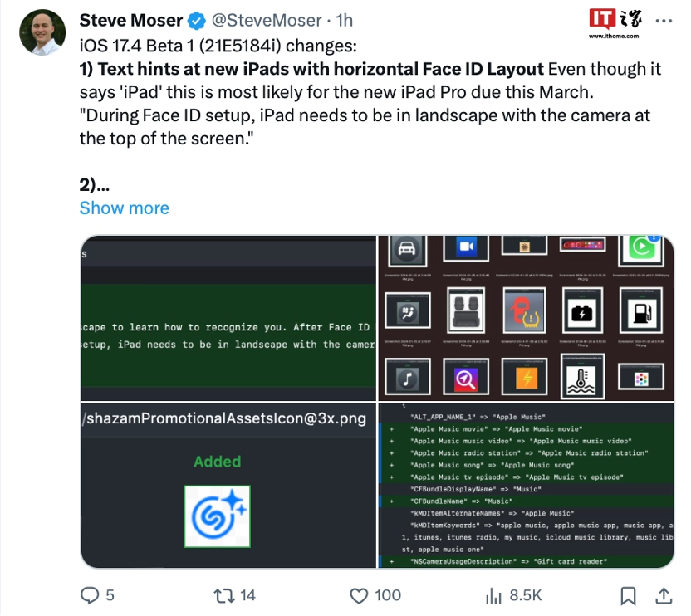Like the tweet with the heart icon
Screen dimensions: 691x616
tap(359, 596)
